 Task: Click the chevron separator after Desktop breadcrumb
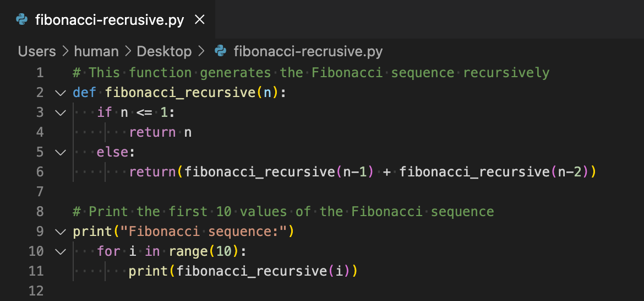point(201,51)
